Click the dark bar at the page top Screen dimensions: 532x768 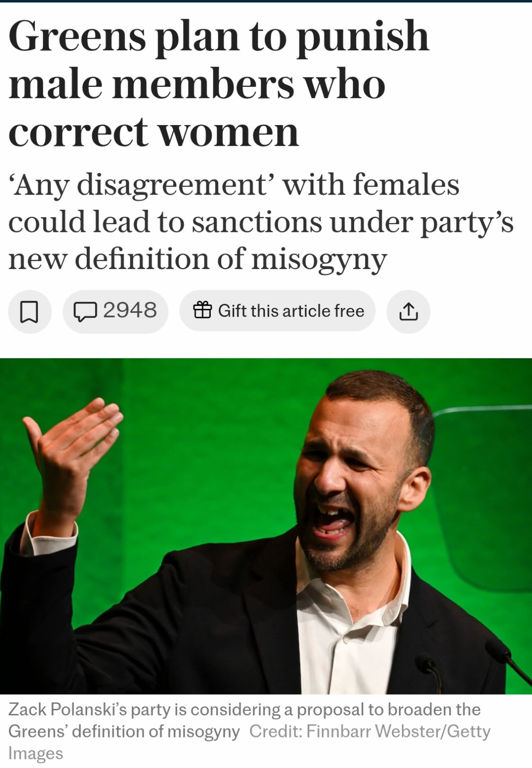[266, 1]
